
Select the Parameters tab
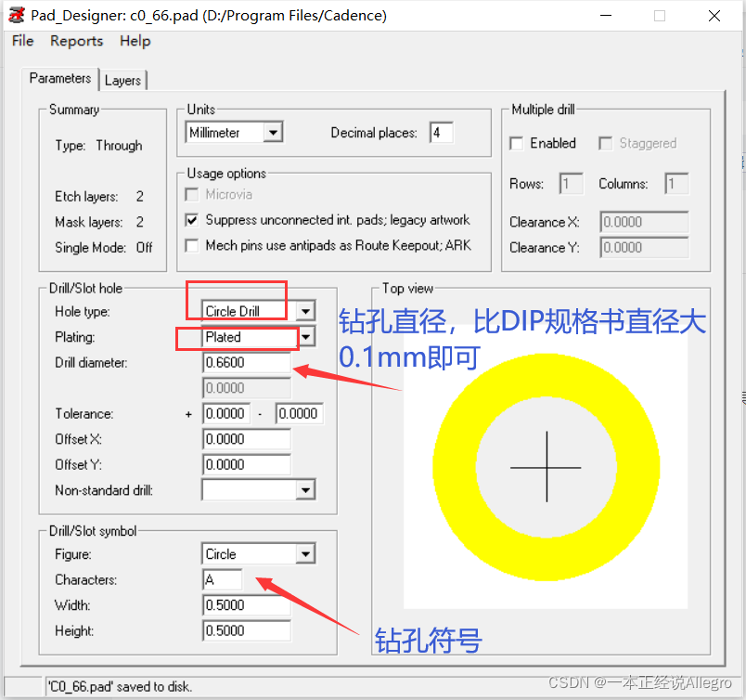click(59, 79)
